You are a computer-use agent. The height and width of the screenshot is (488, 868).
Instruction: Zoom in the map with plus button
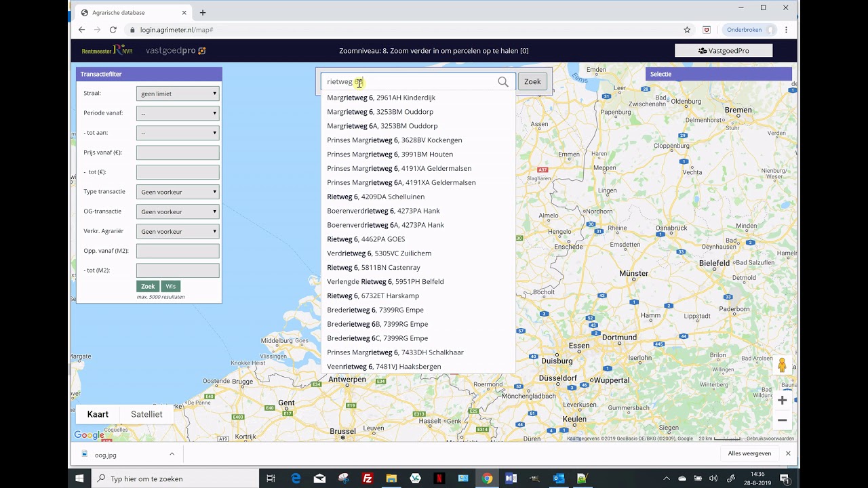click(x=782, y=401)
